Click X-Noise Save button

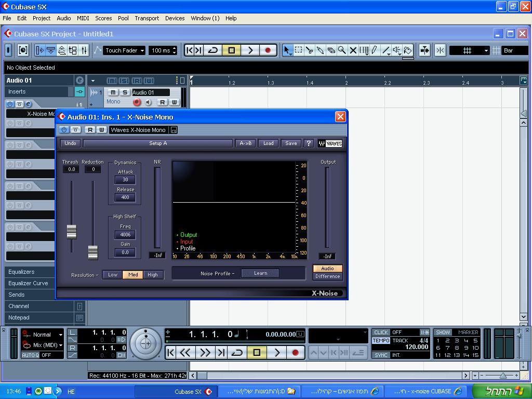point(291,143)
